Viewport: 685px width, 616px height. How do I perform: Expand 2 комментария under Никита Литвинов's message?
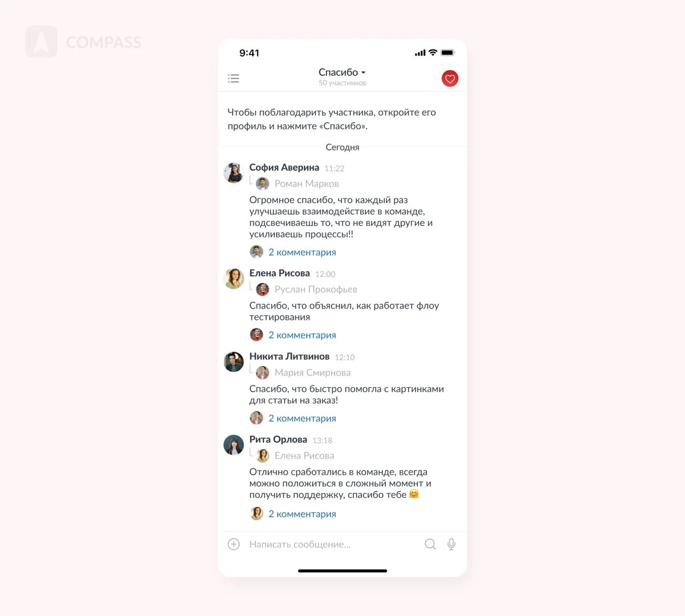pyautogui.click(x=302, y=418)
